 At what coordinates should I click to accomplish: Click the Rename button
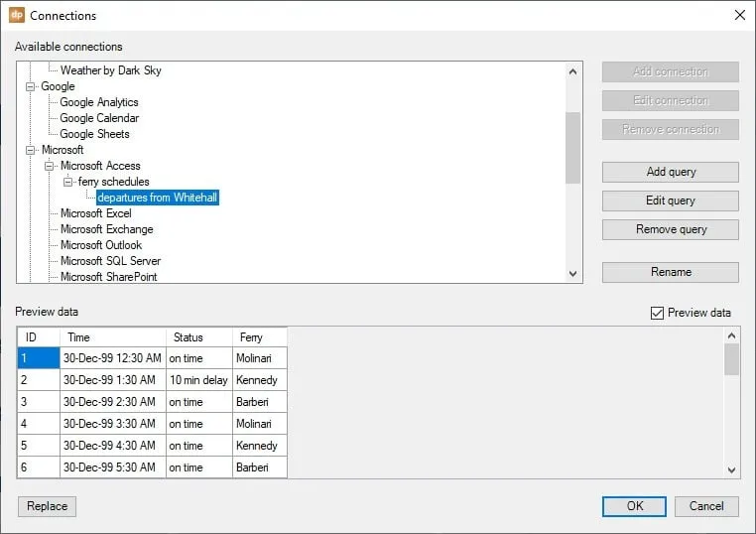(x=670, y=272)
